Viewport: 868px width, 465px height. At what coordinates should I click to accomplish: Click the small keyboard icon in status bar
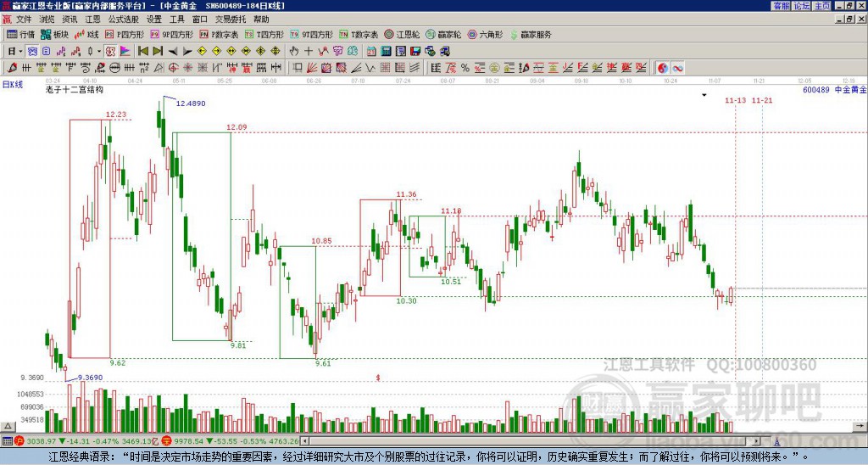pos(7,441)
